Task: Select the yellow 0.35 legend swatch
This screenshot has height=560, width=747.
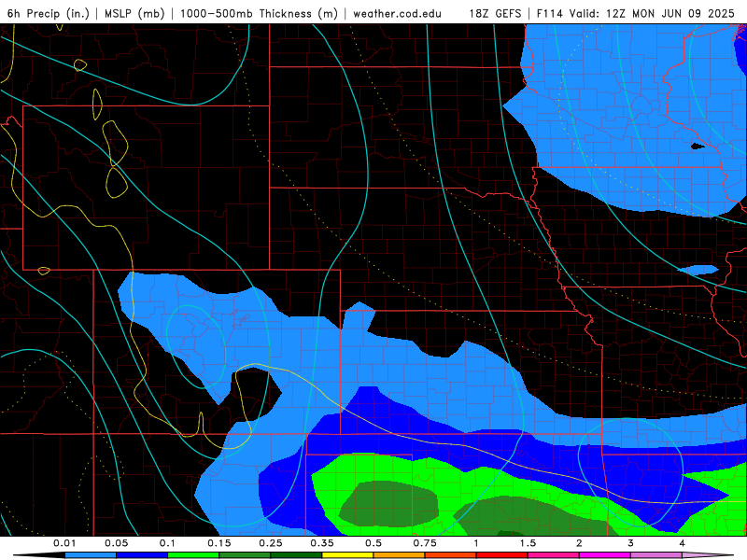Action: 347,555
